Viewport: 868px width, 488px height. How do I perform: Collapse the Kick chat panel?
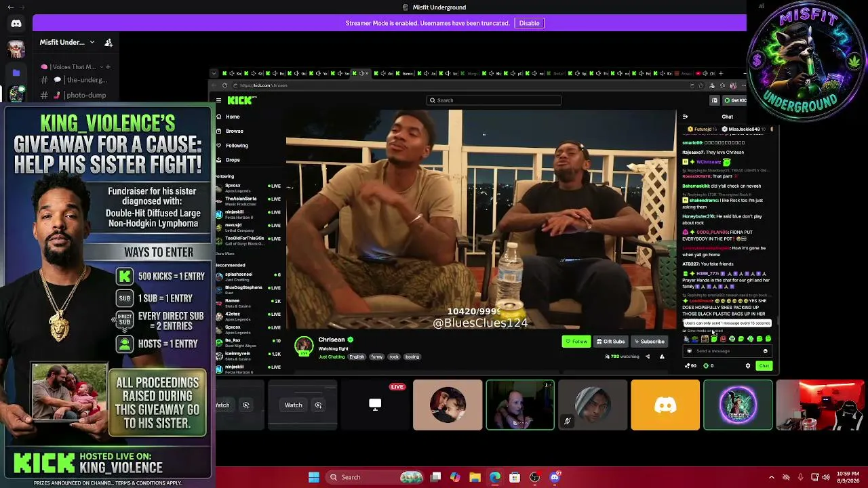685,117
